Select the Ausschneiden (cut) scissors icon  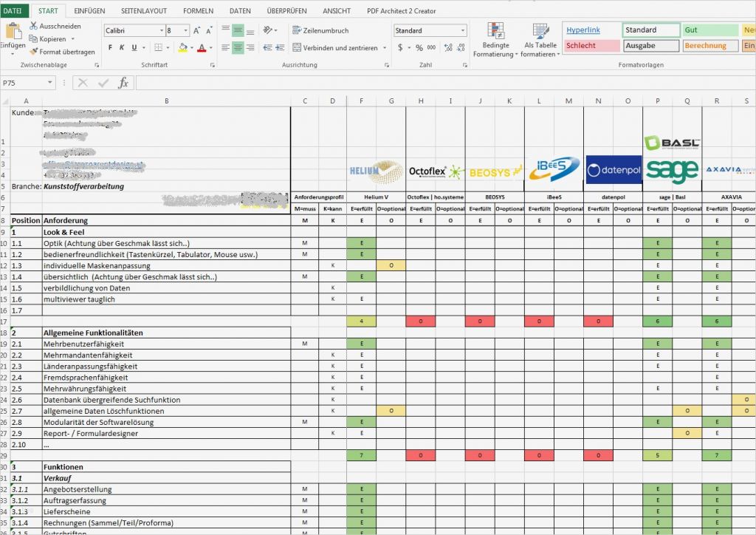(33, 25)
